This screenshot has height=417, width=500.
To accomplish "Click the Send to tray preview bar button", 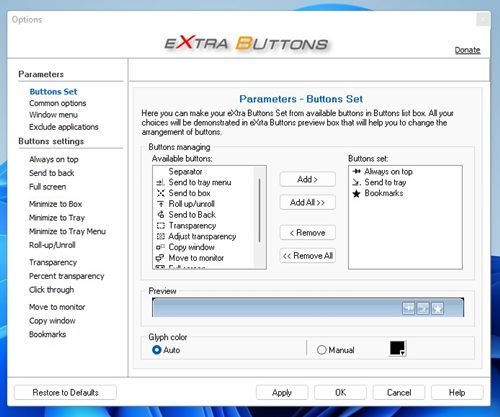I will 423,308.
